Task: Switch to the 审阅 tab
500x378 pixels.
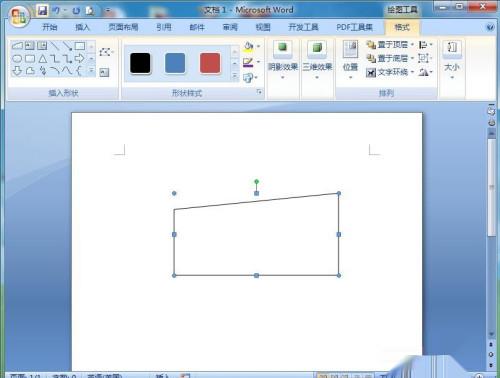Action: click(230, 27)
